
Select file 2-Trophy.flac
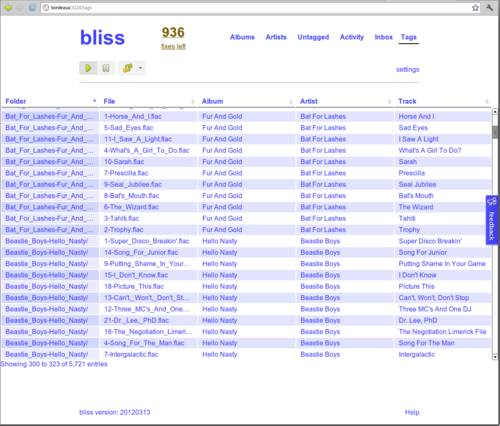pos(149,230)
